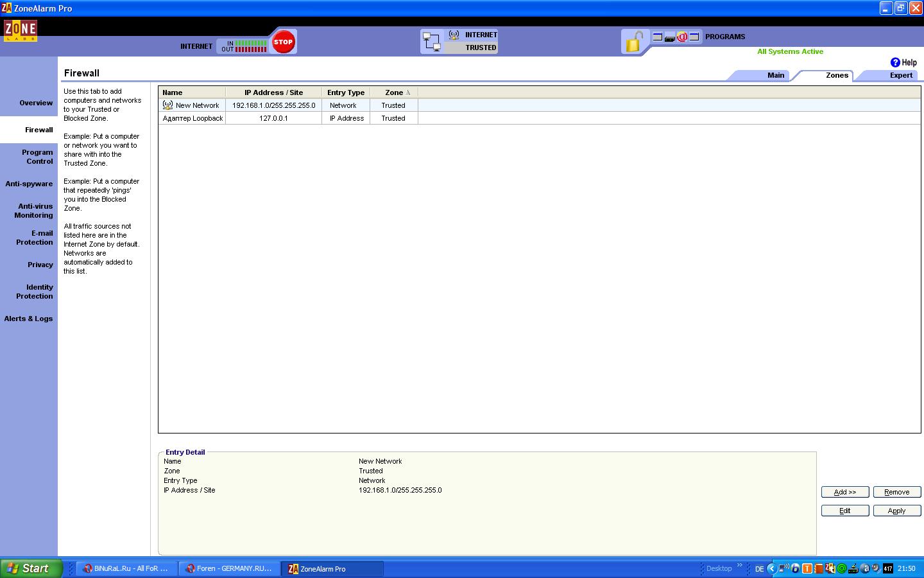Open Anti-spyware panel

tap(29, 184)
